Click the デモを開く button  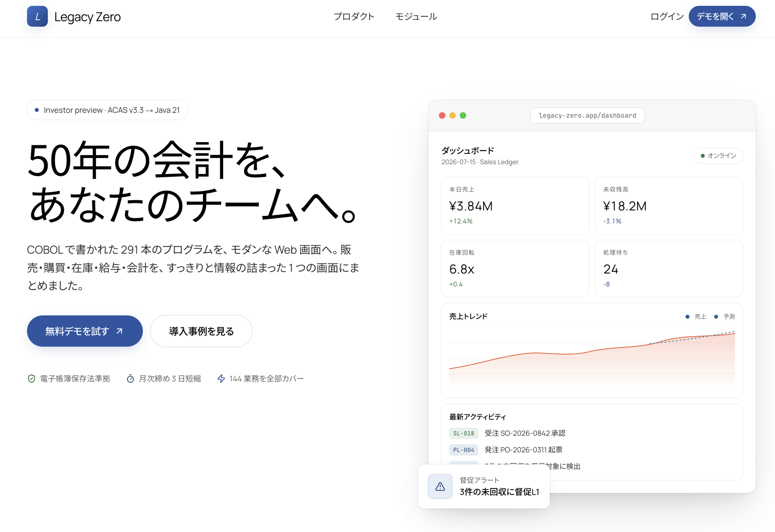coord(722,16)
